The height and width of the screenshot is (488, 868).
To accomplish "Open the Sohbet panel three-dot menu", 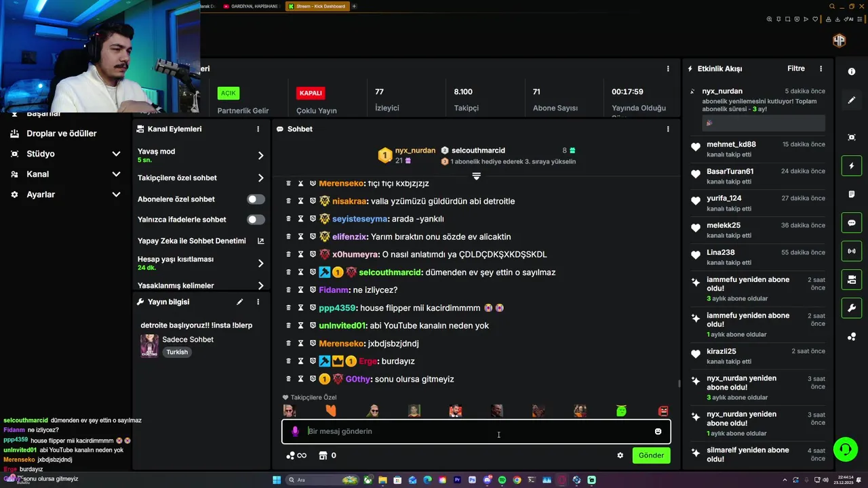I will (x=668, y=129).
